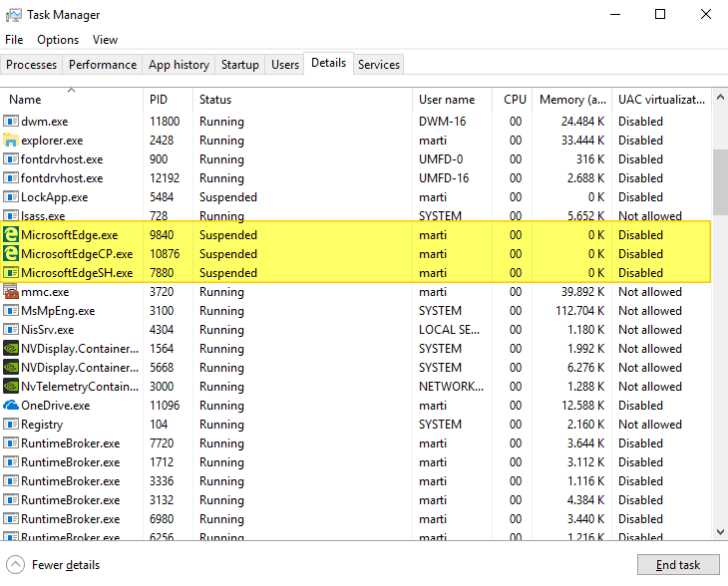The width and height of the screenshot is (728, 586).
Task: Sort by the Name column header
Action: 72,100
